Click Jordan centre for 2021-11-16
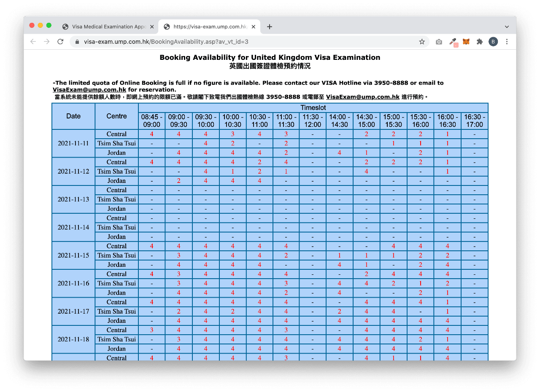Viewport: 540px width, 392px height. click(117, 293)
